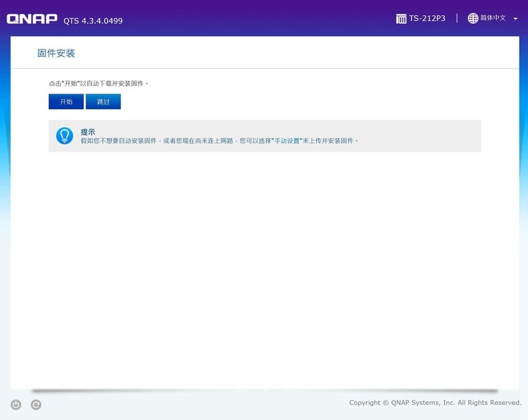This screenshot has width=528, height=420.
Task: Open the dropdown chevron next to 简体中文
Action: [x=515, y=20]
